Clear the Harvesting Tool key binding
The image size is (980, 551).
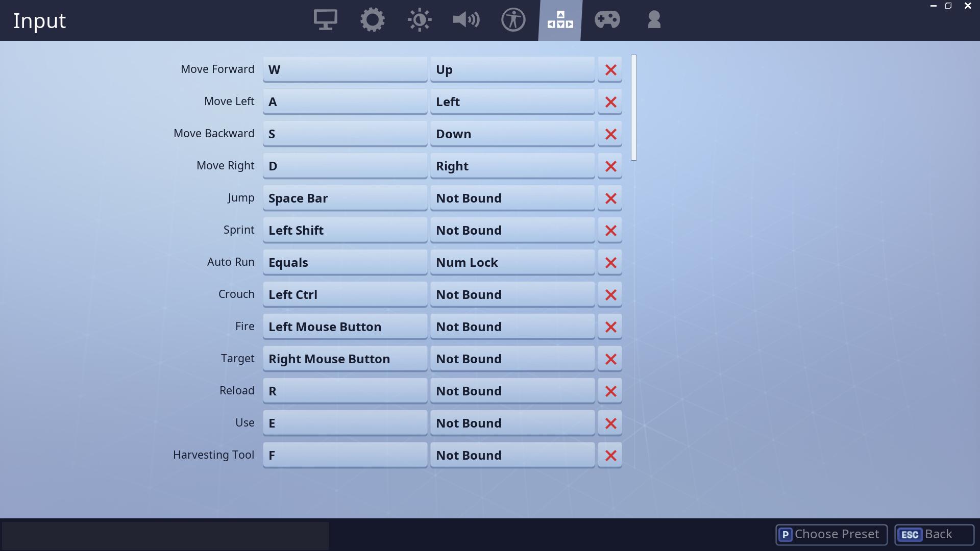[x=610, y=456]
